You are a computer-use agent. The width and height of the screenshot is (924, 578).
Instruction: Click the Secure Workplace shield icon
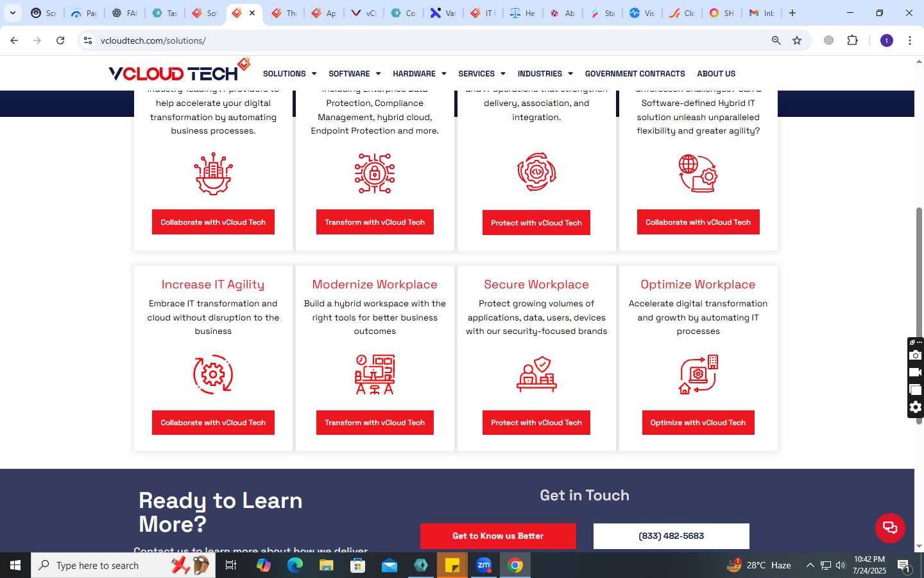click(536, 374)
